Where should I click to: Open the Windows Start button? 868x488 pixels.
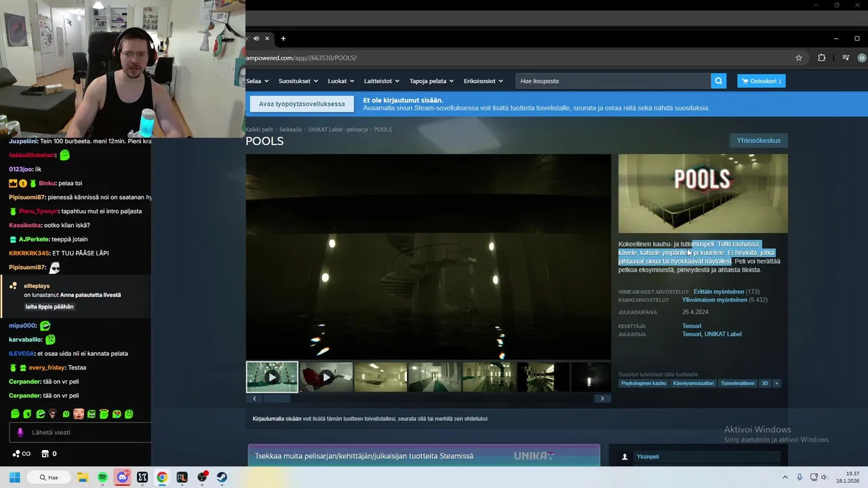point(14,477)
